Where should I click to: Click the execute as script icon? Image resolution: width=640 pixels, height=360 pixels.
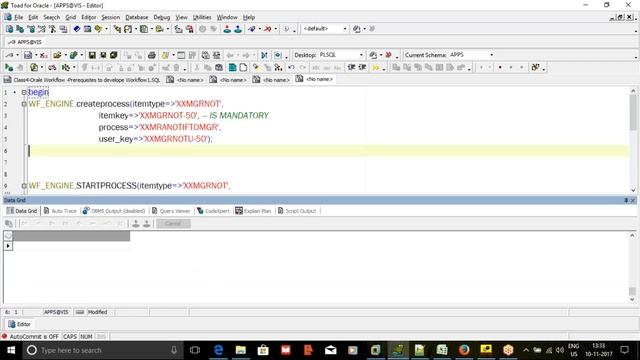34,68
